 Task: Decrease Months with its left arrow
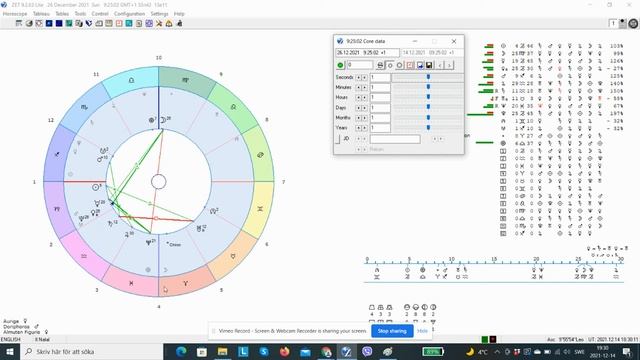point(358,118)
